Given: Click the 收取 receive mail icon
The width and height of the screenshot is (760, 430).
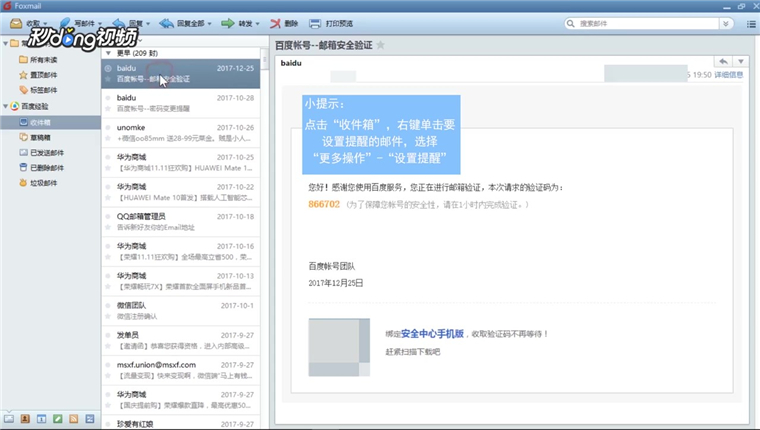Looking at the screenshot, I should 16,23.
